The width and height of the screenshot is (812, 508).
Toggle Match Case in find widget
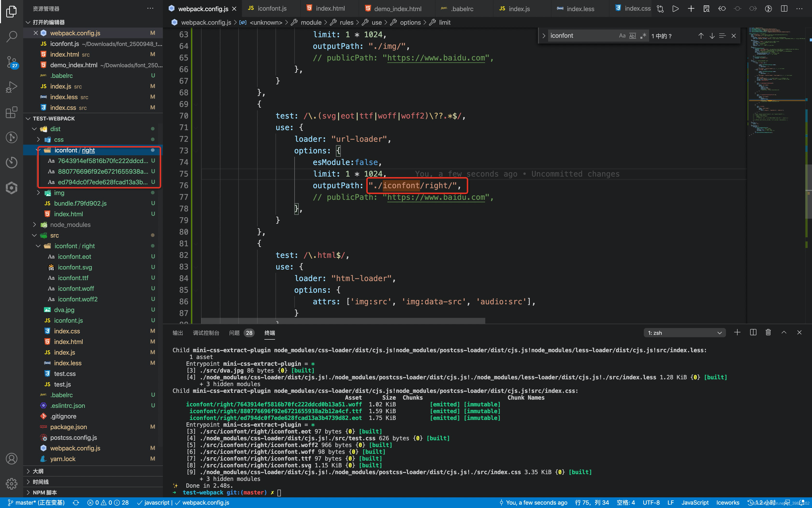point(622,36)
